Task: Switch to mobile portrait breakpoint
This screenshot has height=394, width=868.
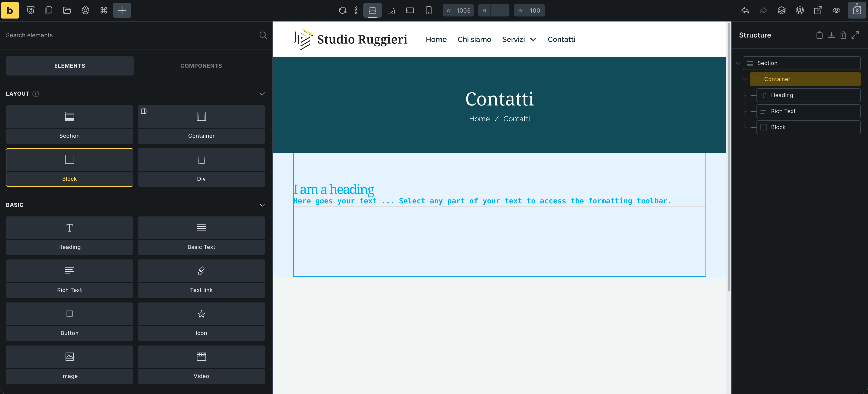Action: 428,10
